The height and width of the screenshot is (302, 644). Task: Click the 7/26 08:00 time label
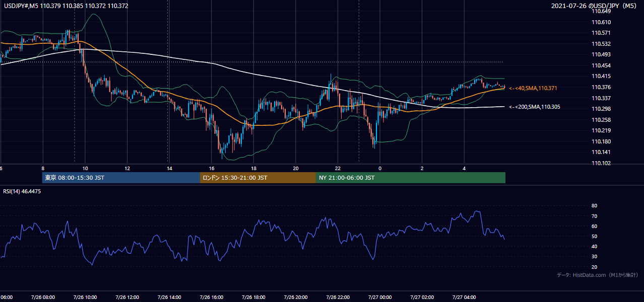(42, 297)
